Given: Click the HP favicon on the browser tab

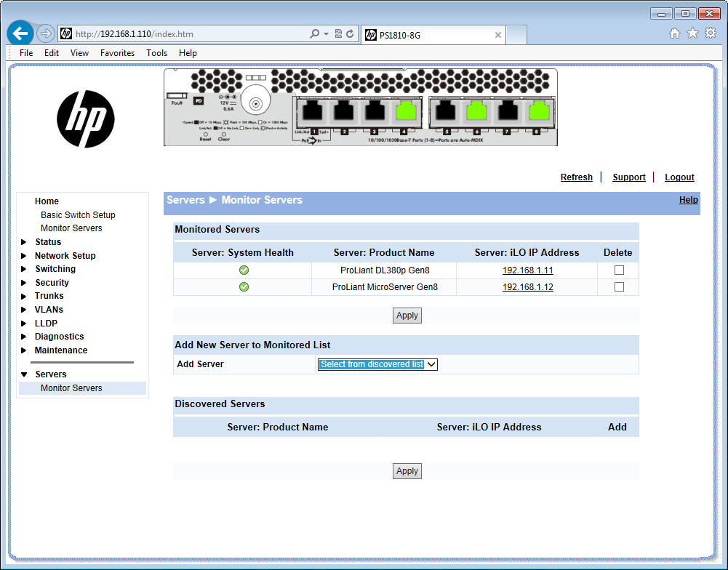Looking at the screenshot, I should tap(372, 33).
